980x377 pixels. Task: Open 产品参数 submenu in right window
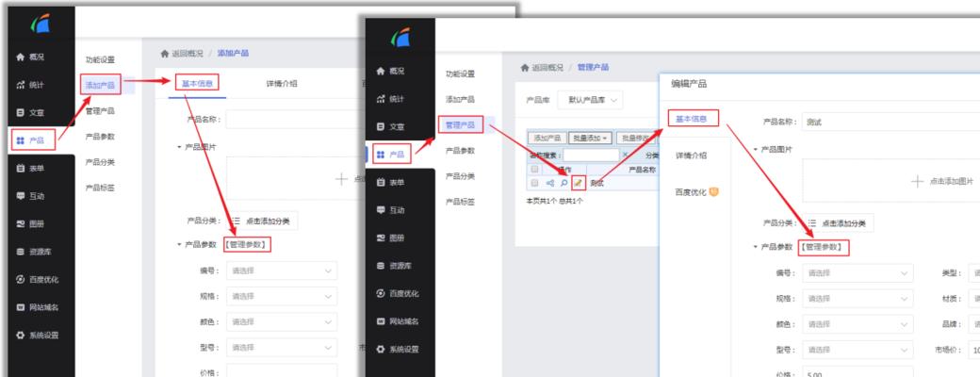(x=460, y=151)
